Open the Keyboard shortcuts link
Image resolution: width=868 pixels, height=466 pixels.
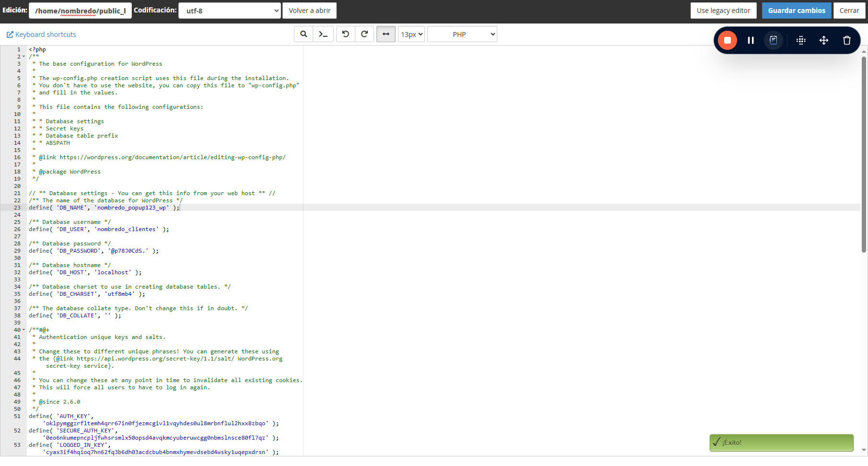point(41,35)
